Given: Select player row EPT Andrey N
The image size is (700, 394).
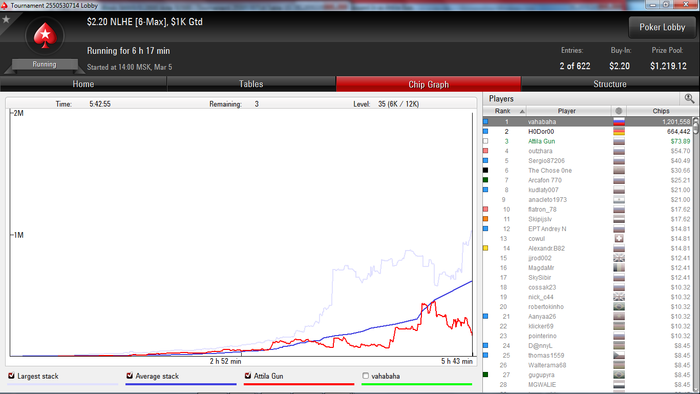Looking at the screenshot, I should coord(588,228).
